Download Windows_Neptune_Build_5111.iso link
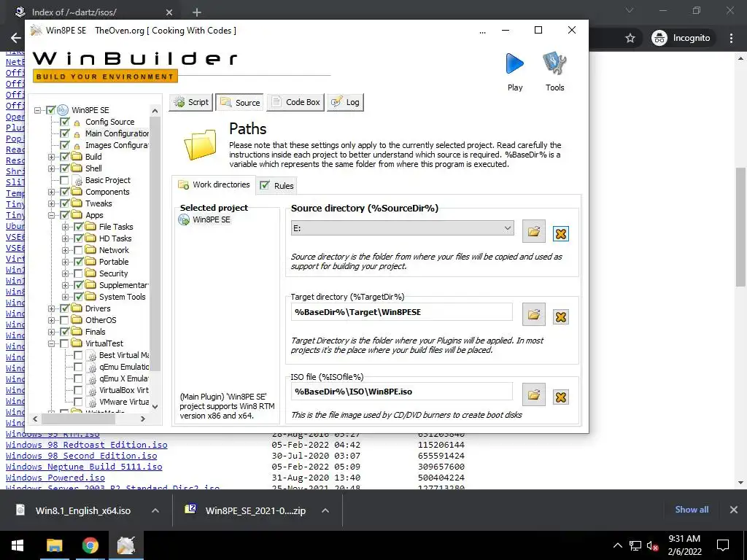This screenshot has height=560, width=747. point(84,467)
